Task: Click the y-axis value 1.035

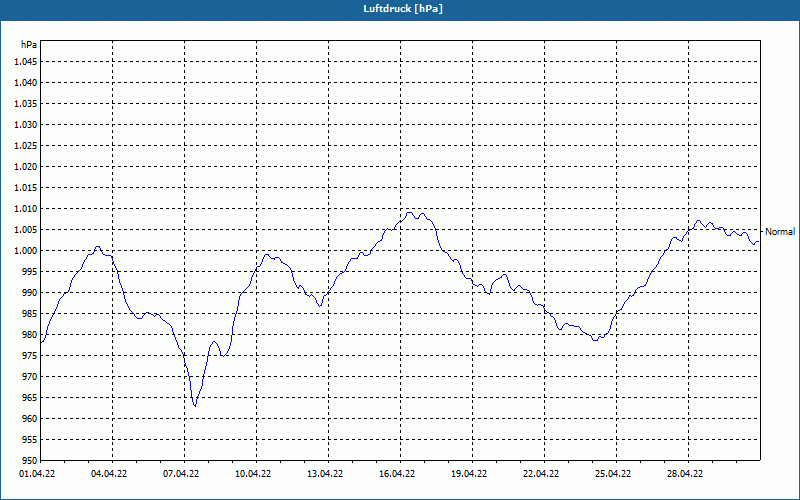Action: pyautogui.click(x=26, y=104)
